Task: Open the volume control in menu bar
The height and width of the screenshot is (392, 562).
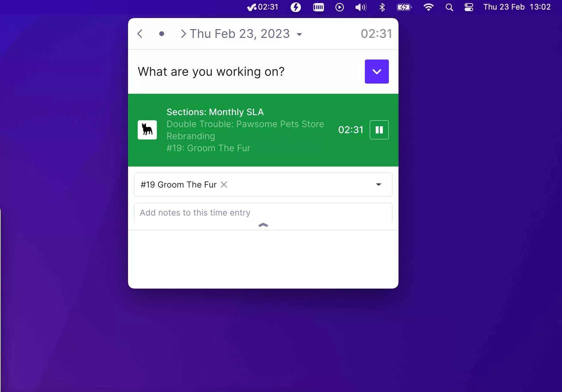Action: click(361, 7)
